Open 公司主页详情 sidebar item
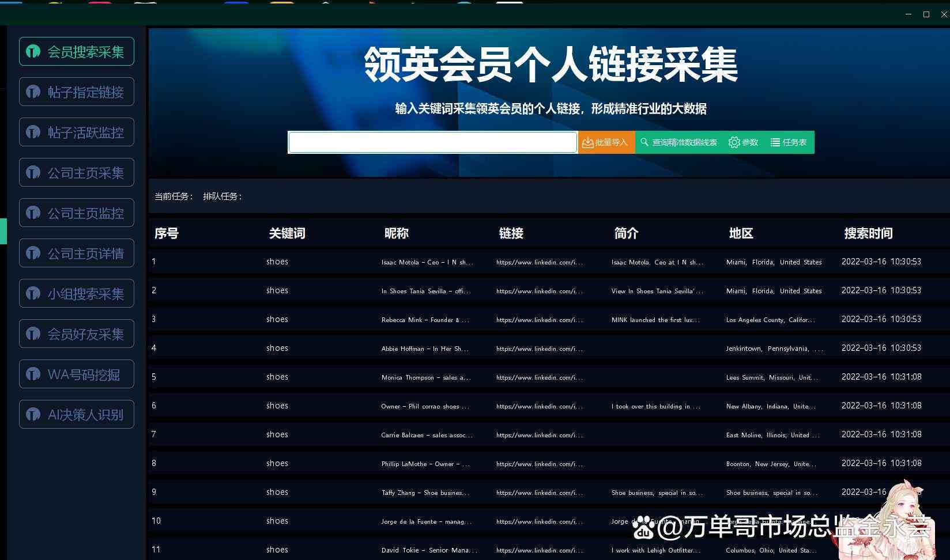Viewport: 950px width, 560px height. click(x=77, y=253)
